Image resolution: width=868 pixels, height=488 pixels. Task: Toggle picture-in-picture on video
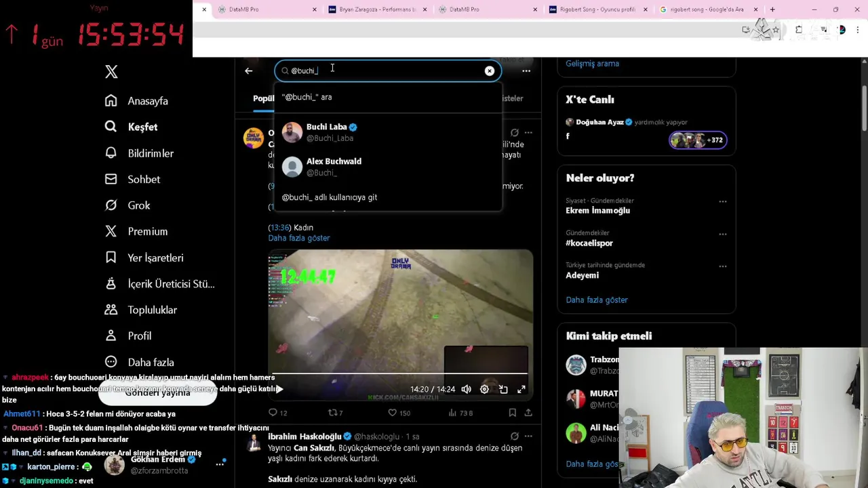point(503,389)
